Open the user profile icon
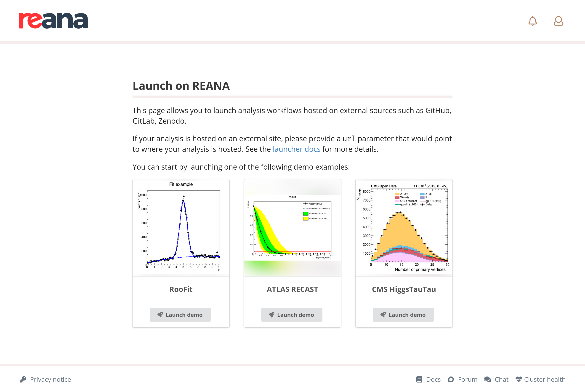585x392 pixels. click(558, 21)
